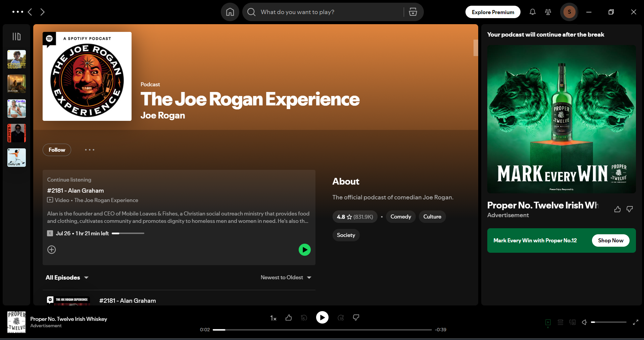Adjust the volume slider
The image size is (644, 340).
coord(608,322)
